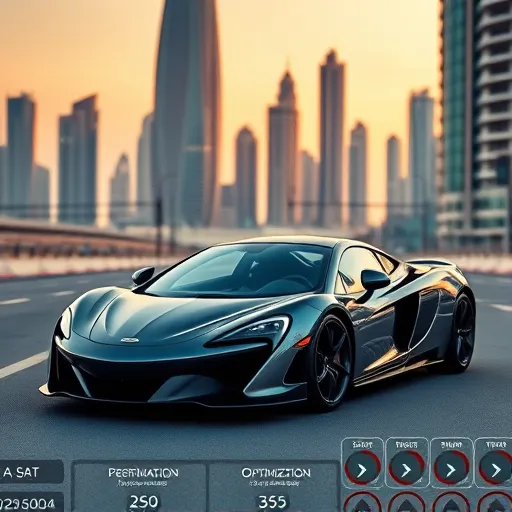Open the OPTIMIZTION panel
The width and height of the screenshot is (512, 512).
tap(274, 487)
